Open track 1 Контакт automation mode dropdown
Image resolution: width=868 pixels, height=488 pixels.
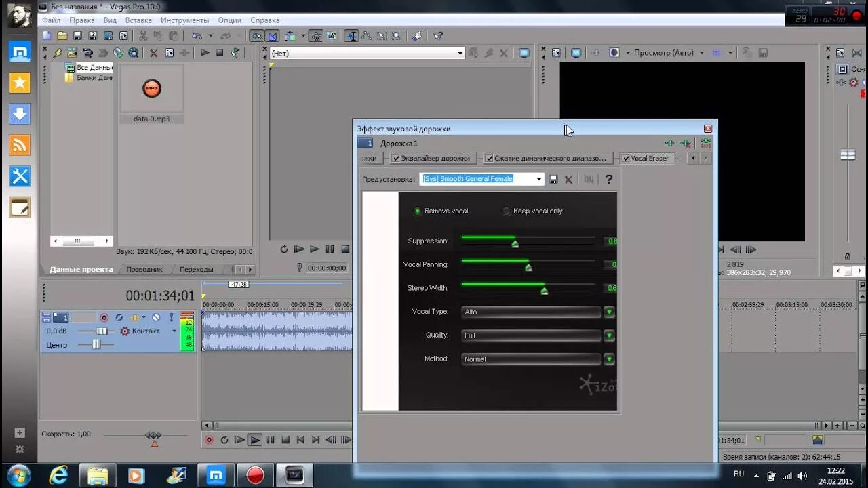[174, 331]
